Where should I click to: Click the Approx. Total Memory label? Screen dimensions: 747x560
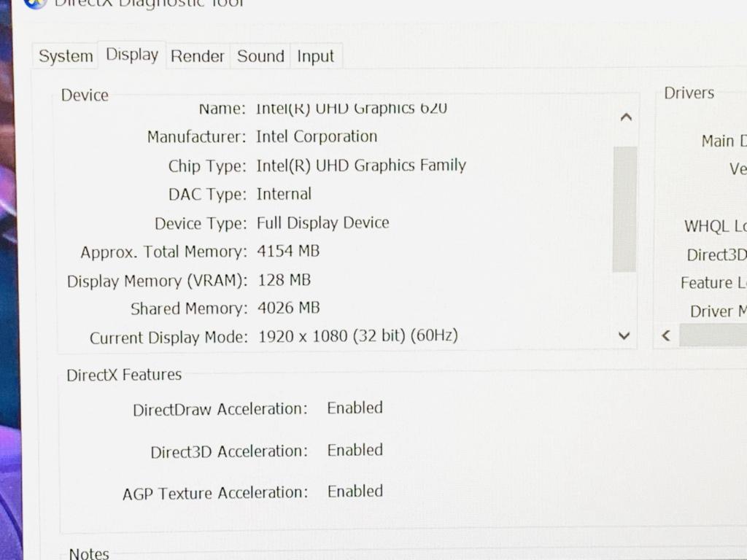(x=164, y=252)
